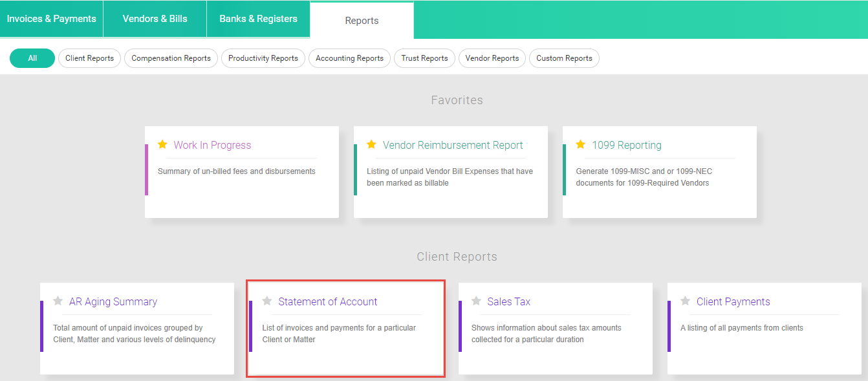Filter by Vendor Reports
Image resolution: width=868 pixels, height=381 pixels.
point(492,58)
